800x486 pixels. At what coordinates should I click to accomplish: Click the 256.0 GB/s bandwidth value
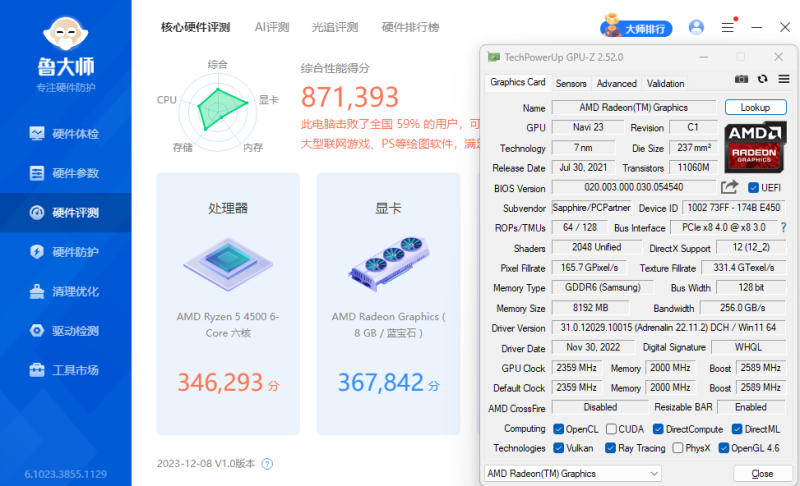(x=742, y=308)
